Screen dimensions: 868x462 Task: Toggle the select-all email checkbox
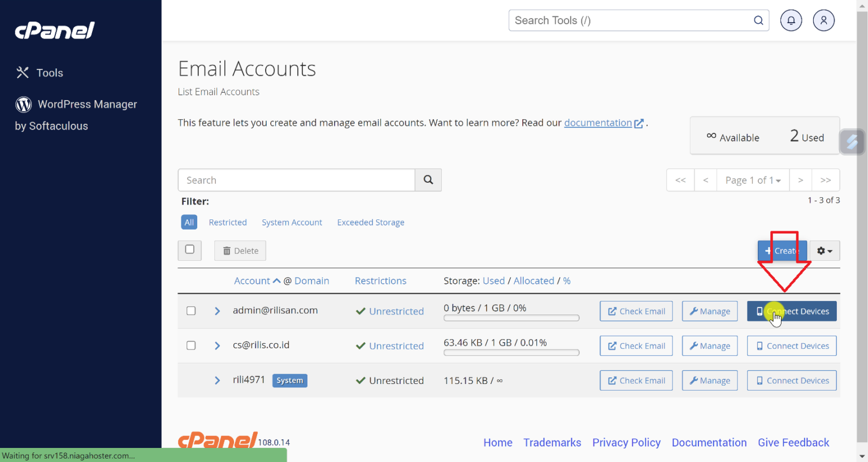coord(189,250)
